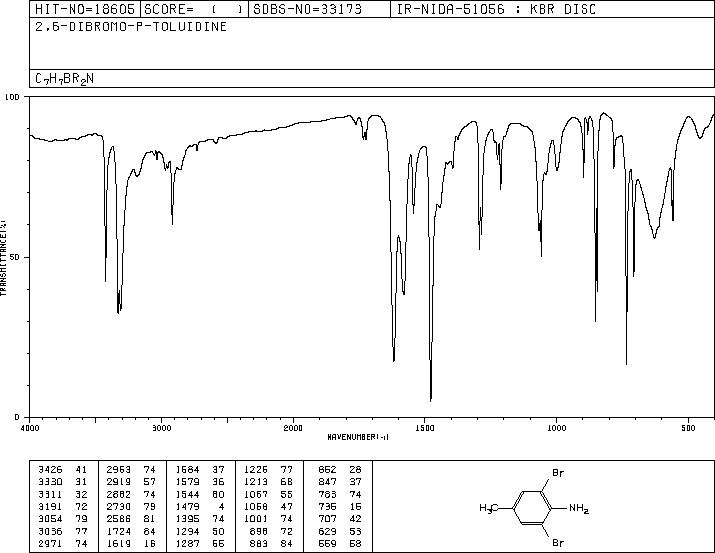
Task: Click the deepest spectrum peak near 1479
Action: click(431, 400)
